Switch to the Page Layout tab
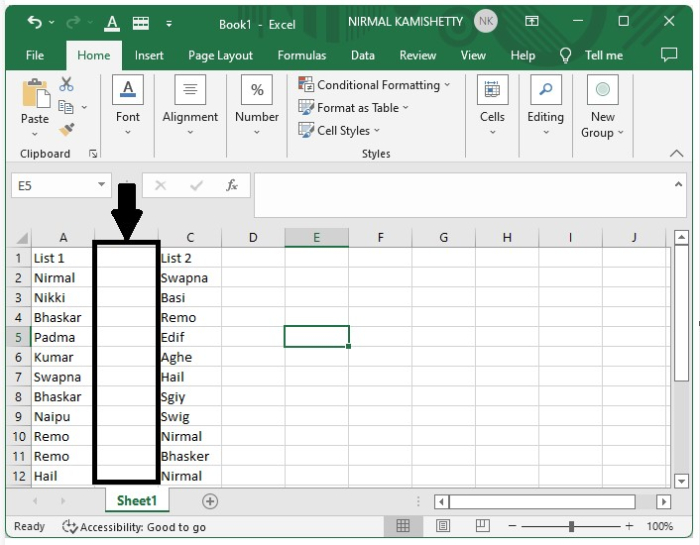The width and height of the screenshot is (700, 545). (x=221, y=55)
